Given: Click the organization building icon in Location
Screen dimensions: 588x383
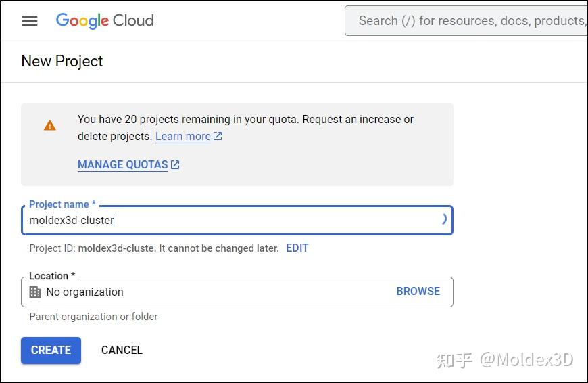Looking at the screenshot, I should (x=35, y=292).
